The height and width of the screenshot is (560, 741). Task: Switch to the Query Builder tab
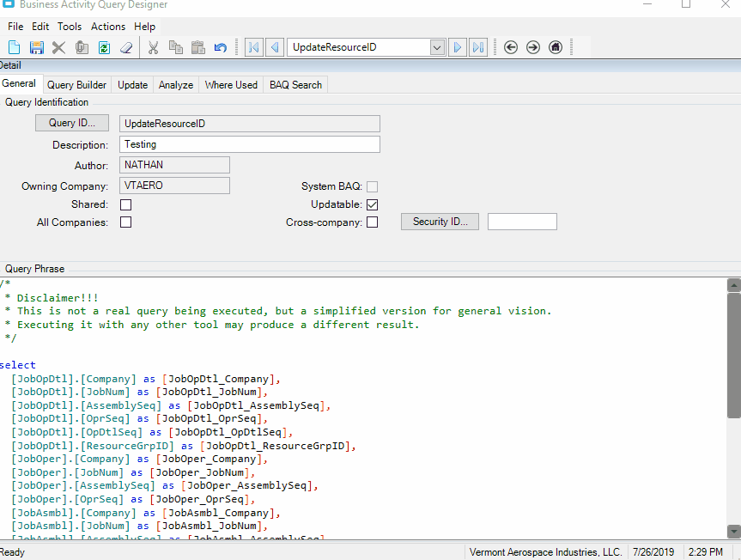[76, 85]
